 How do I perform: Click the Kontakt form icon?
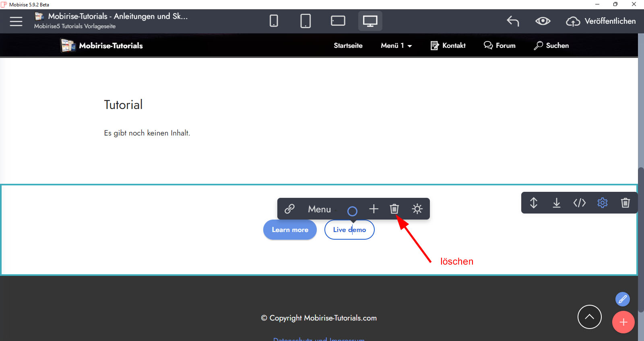click(435, 45)
